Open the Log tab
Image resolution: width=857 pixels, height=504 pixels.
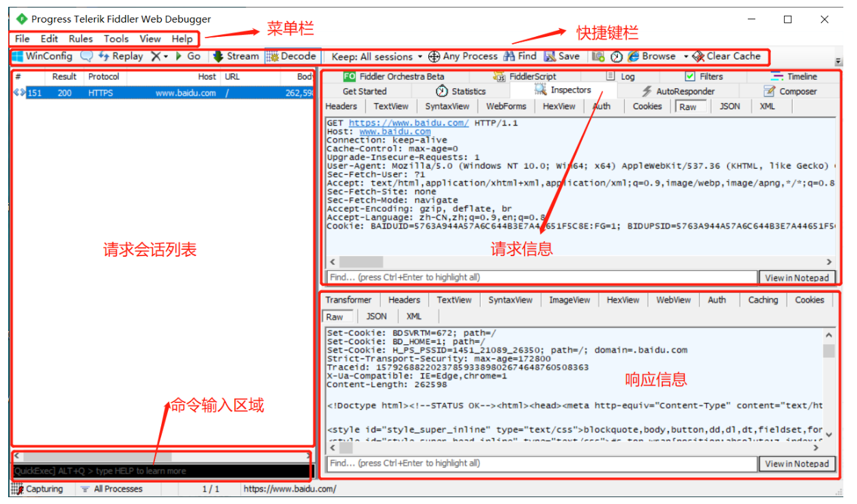(621, 76)
